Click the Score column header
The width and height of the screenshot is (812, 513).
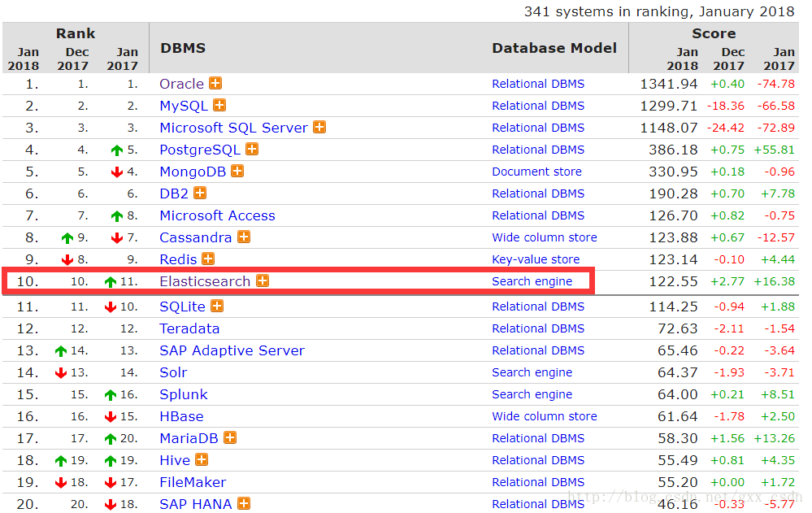coord(714,33)
